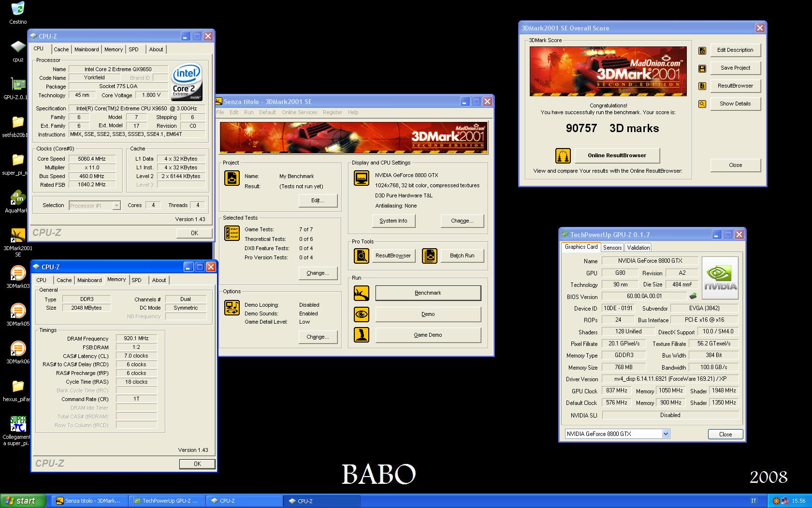Open the File menu in 3DMark2001 SE
Image resolution: width=812 pixels, height=508 pixels.
220,112
